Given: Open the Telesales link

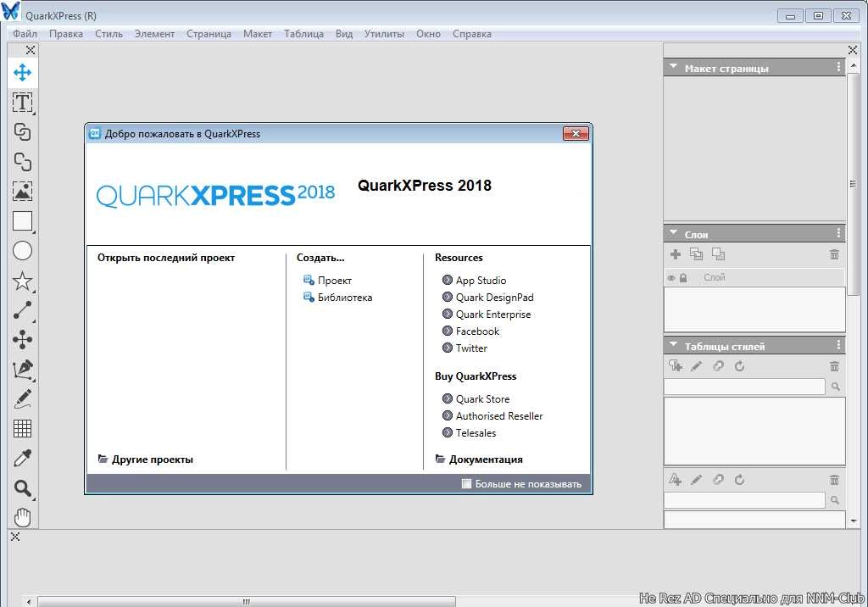Looking at the screenshot, I should (x=470, y=433).
